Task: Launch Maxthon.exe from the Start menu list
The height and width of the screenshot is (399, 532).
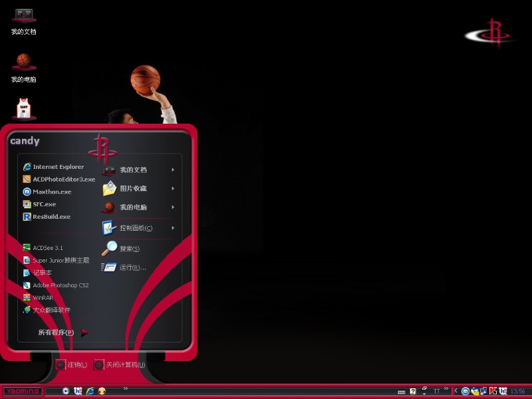Action: [47, 192]
